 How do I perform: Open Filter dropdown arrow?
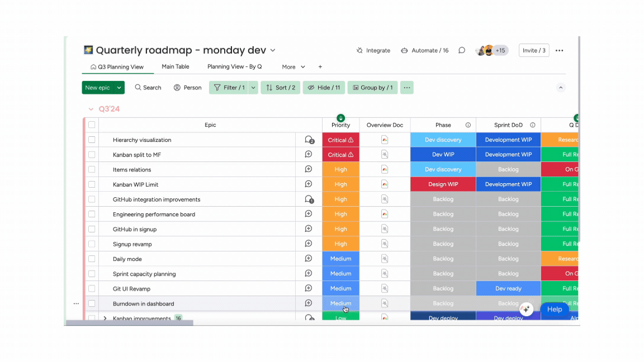click(x=253, y=87)
